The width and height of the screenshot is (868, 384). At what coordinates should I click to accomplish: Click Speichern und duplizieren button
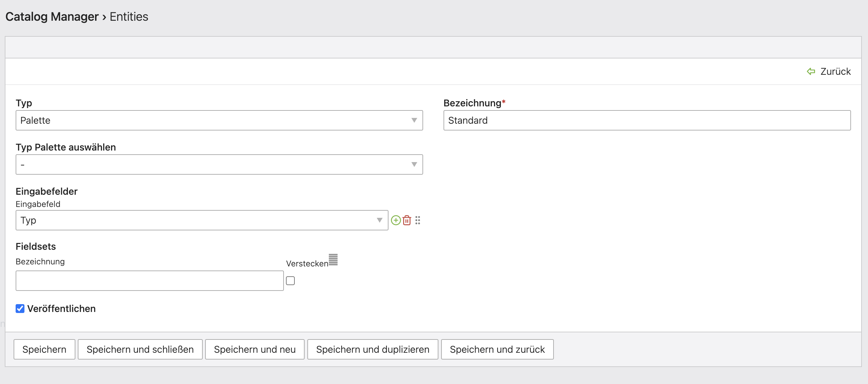tap(373, 349)
